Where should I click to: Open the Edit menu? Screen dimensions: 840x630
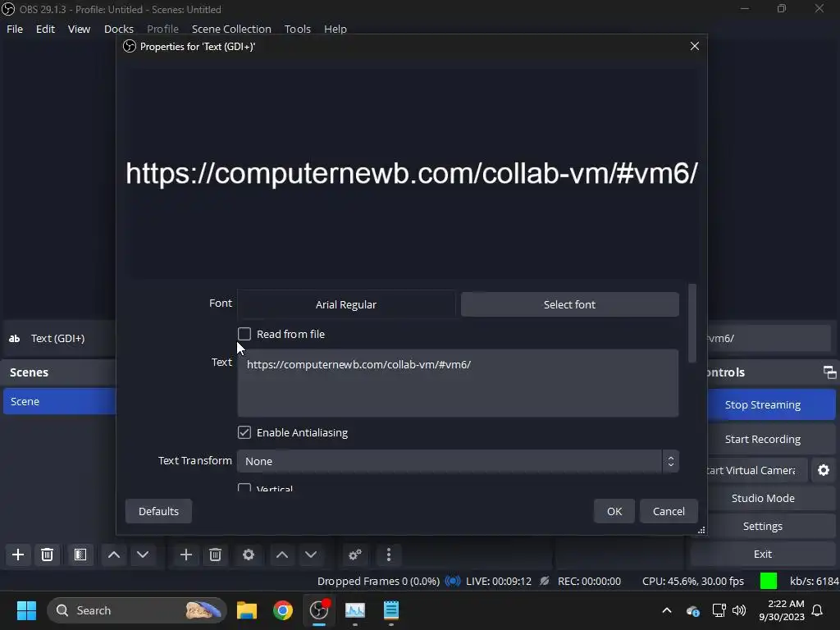click(x=45, y=29)
